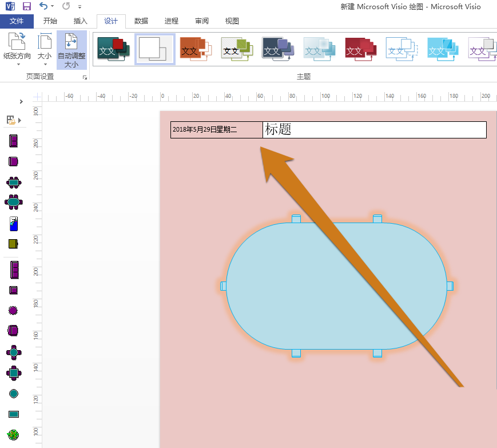Select the plant shape at the stencil bottom
This screenshot has width=497, height=448.
[14, 434]
